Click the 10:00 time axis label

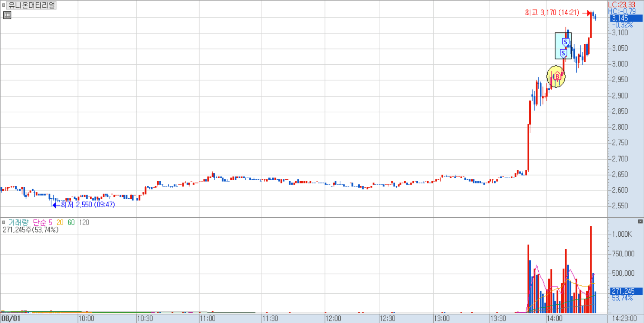pos(86,319)
